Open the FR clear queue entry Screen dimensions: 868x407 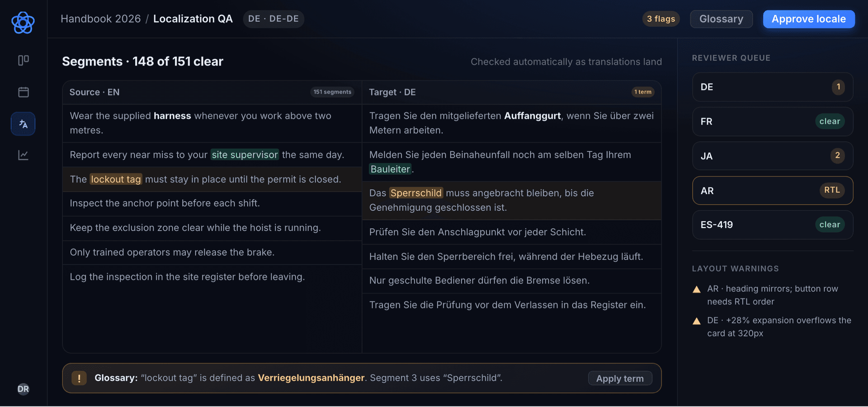coord(773,122)
